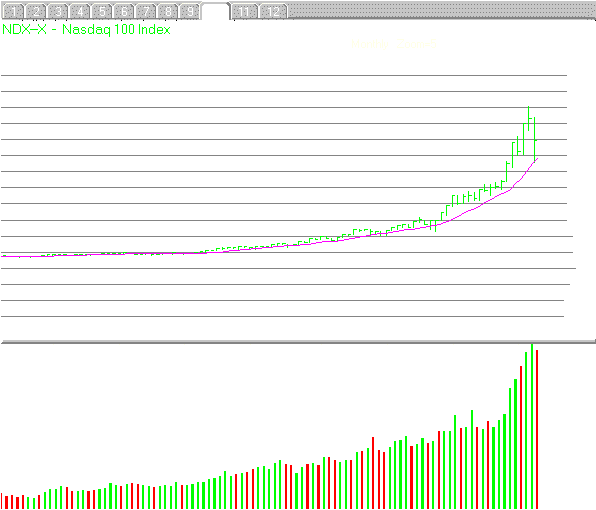Click the last red volume bar

point(537,429)
